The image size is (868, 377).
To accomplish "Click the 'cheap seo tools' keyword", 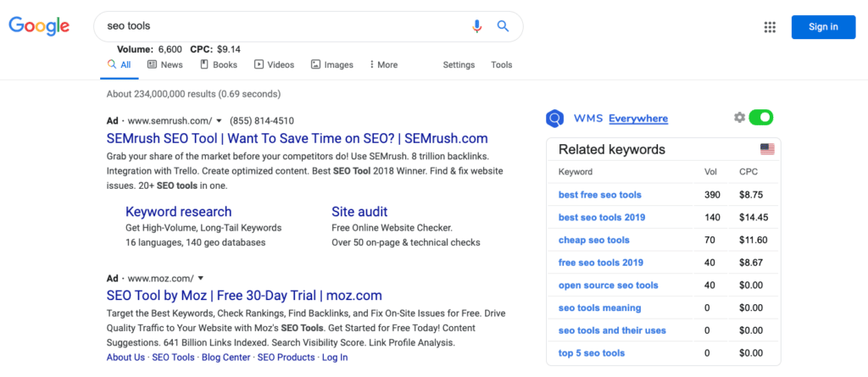I will click(x=594, y=241).
